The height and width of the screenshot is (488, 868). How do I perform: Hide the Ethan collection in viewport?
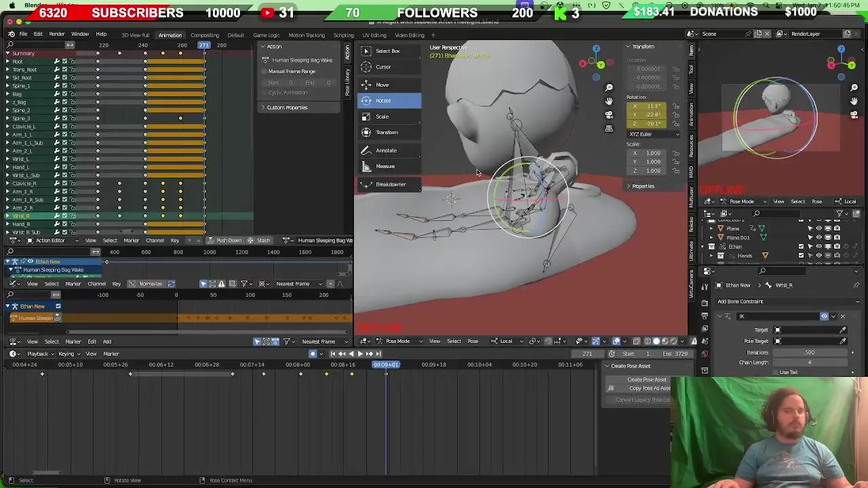point(818,247)
